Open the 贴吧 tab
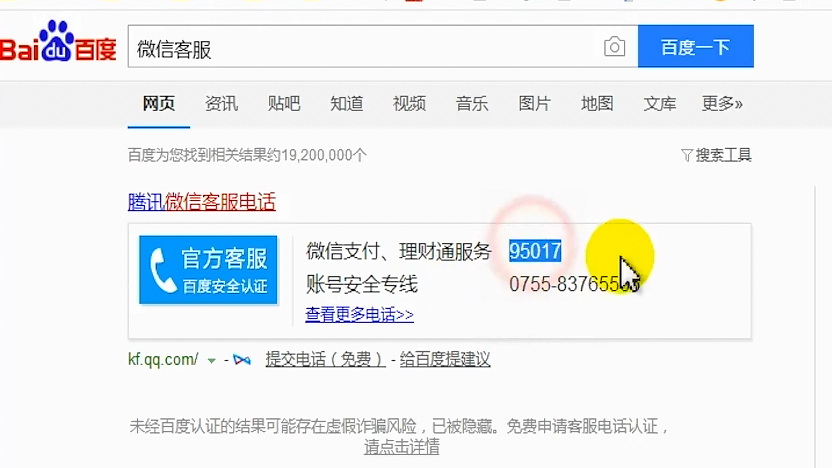The width and height of the screenshot is (832, 468). coord(284,103)
